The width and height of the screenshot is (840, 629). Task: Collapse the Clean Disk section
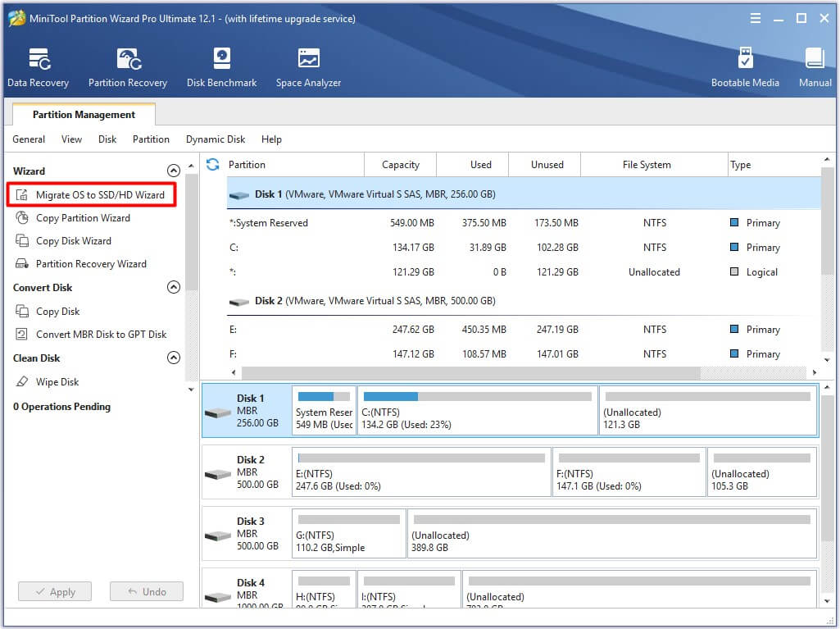coord(174,358)
